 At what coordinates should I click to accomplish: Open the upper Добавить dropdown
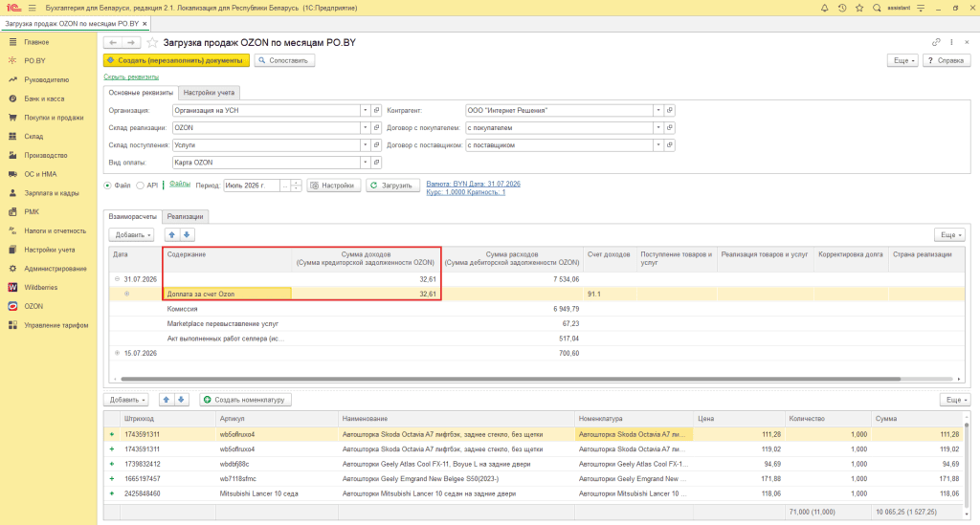point(131,234)
